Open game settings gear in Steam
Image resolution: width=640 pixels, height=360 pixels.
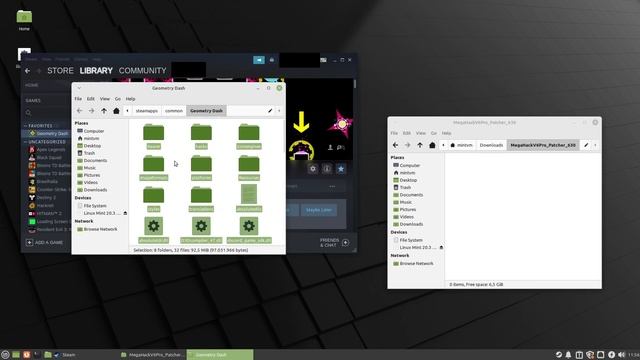coord(313,169)
